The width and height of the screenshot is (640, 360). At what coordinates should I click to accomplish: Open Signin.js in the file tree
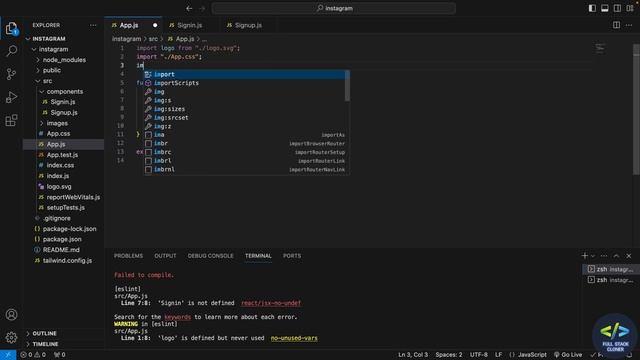coord(64,102)
